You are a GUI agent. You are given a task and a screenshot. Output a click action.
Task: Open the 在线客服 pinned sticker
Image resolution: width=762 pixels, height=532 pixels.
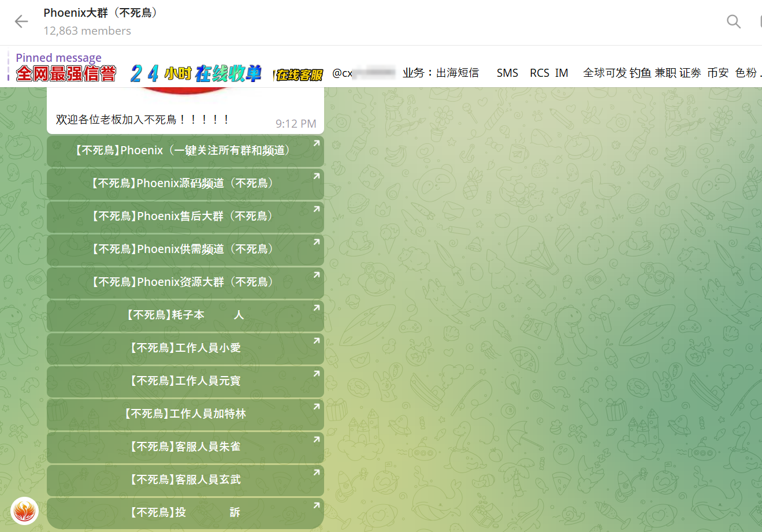pos(299,75)
